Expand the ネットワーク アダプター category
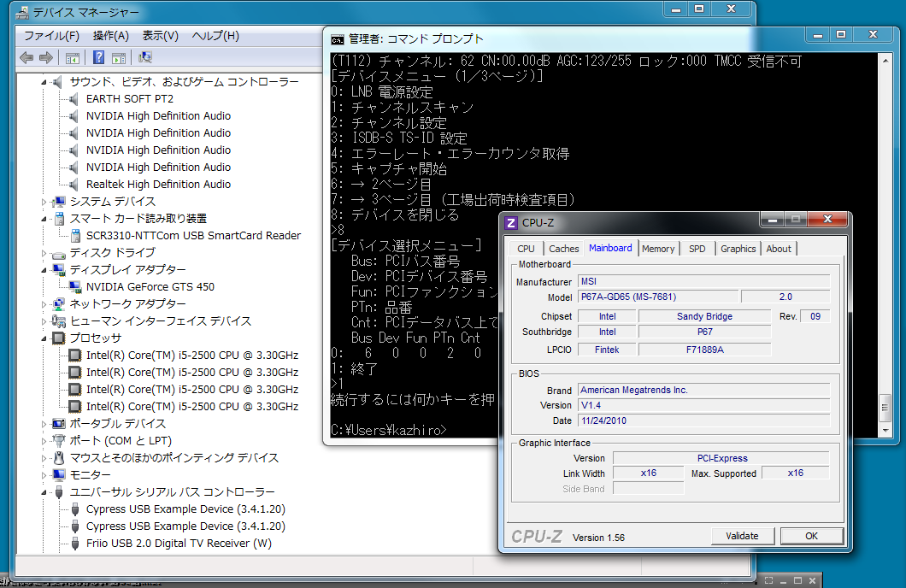 tap(45, 304)
